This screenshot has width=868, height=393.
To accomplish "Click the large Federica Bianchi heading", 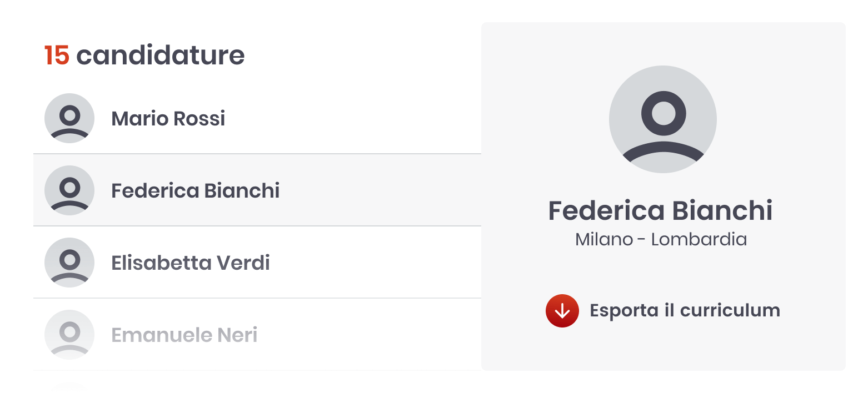I will click(x=660, y=211).
